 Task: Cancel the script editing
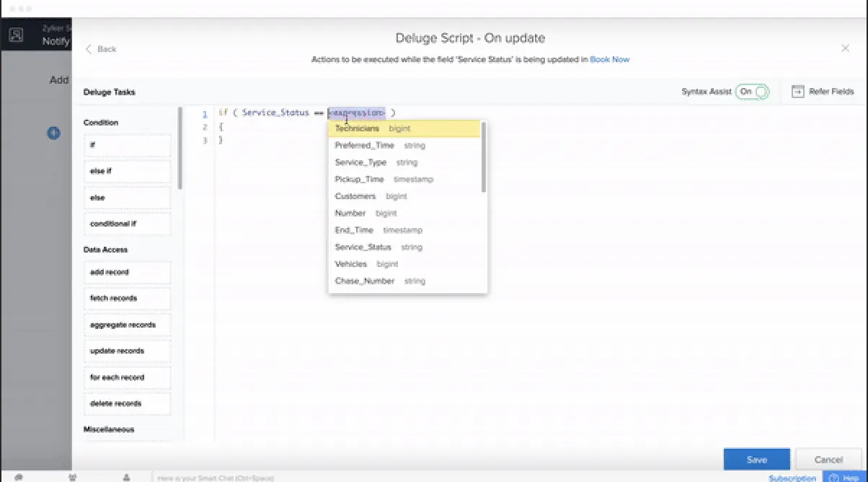point(828,460)
